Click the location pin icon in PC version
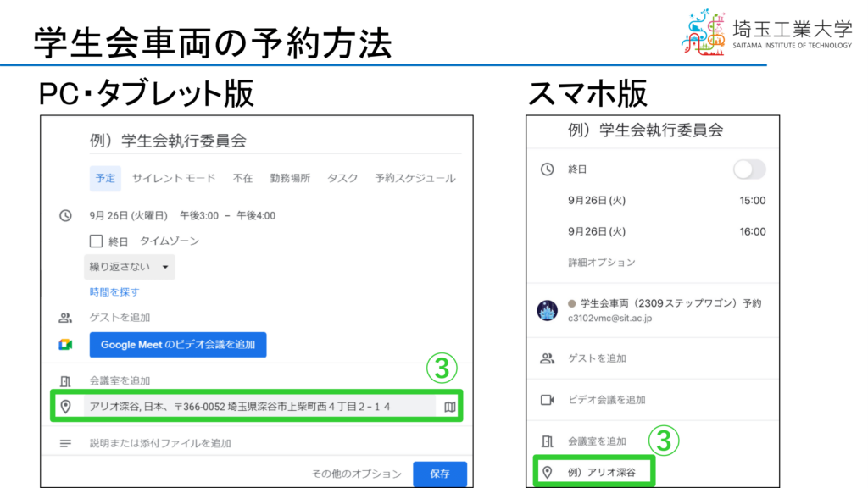 (65, 408)
